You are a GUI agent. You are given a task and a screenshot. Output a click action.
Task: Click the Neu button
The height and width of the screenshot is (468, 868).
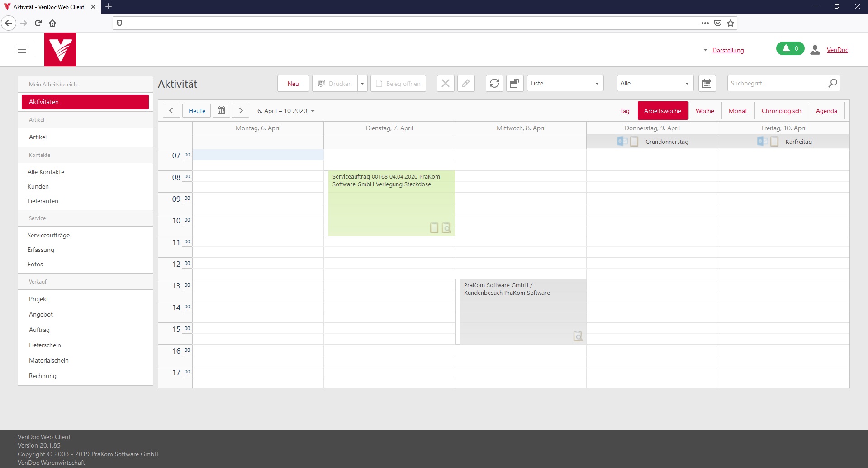293,84
